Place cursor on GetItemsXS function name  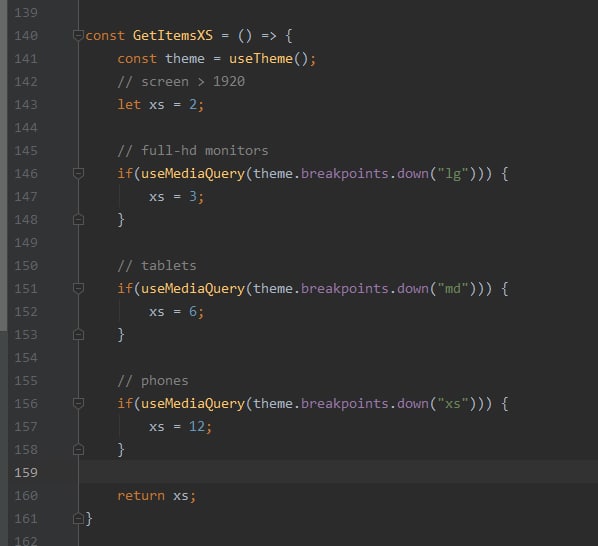coord(173,35)
